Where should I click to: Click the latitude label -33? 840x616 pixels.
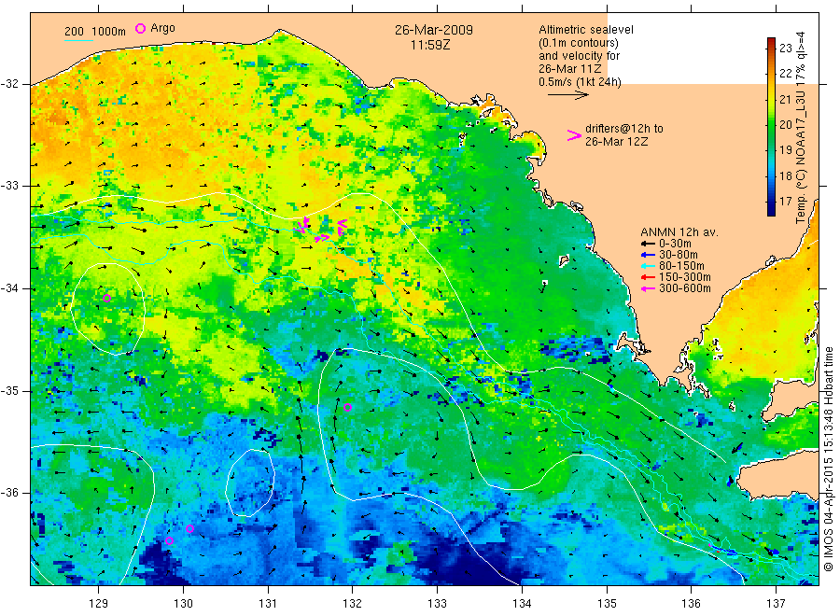(9, 186)
